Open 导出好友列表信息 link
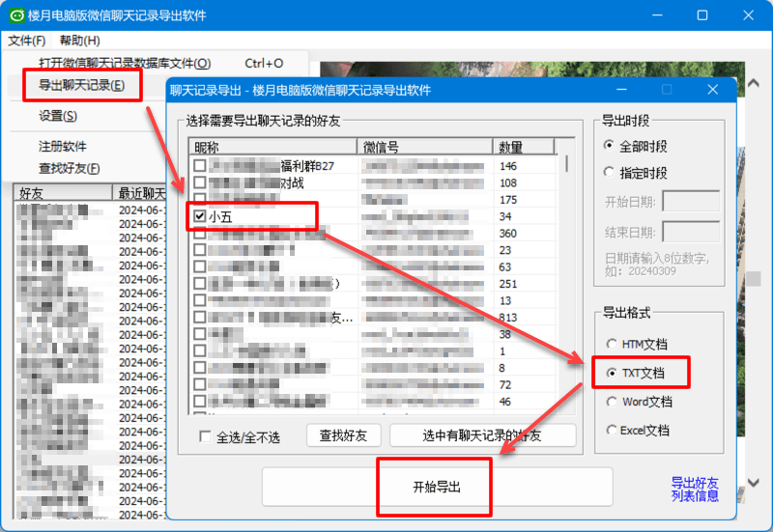The height and width of the screenshot is (532, 773). click(695, 490)
